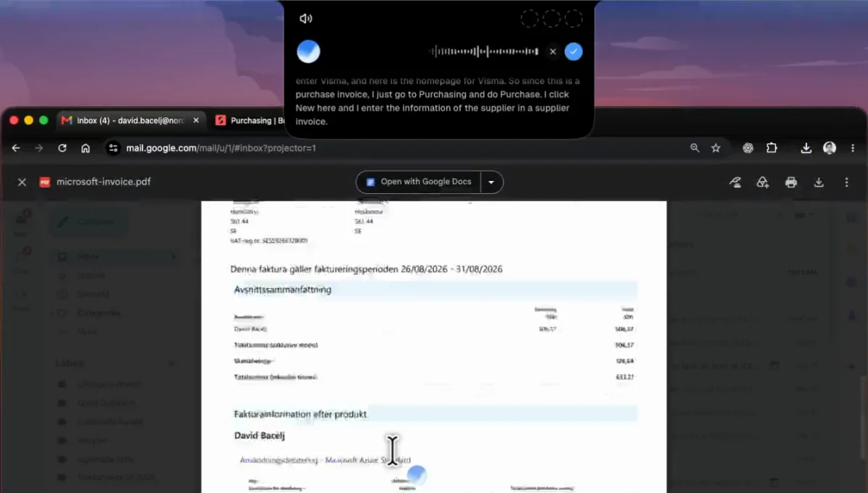Open the Chrome three-dot menu
Screen dimensions: 868x493
pyautogui.click(x=851, y=148)
